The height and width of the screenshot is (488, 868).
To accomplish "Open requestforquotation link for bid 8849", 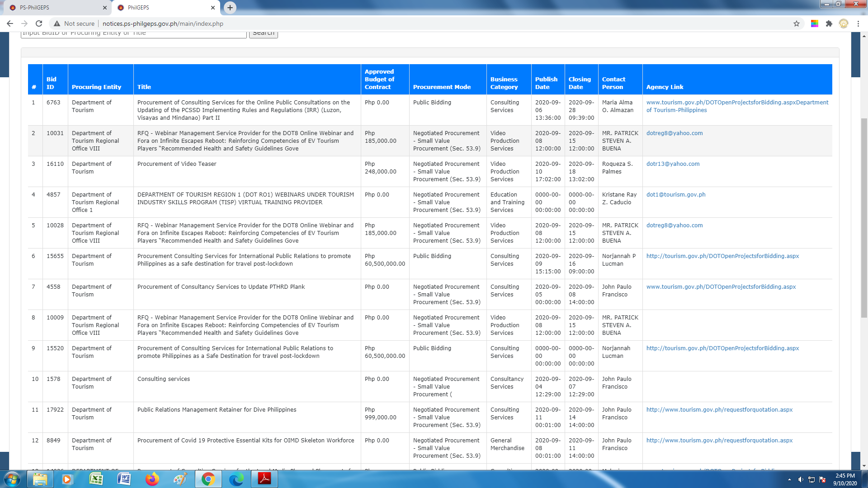I will point(719,440).
